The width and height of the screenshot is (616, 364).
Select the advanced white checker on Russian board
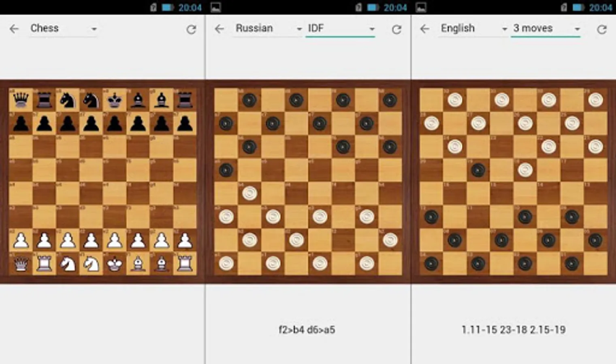249,193
